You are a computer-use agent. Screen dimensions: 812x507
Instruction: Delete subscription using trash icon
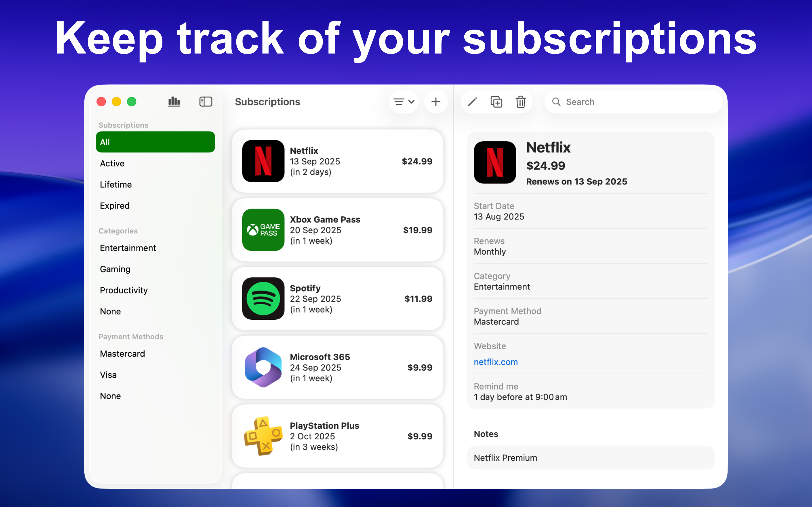point(520,102)
